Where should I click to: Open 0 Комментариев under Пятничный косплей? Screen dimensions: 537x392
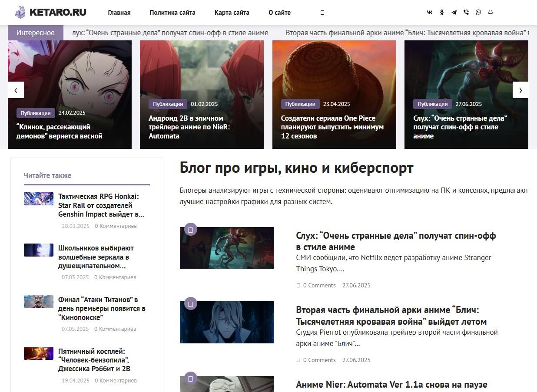116,380
